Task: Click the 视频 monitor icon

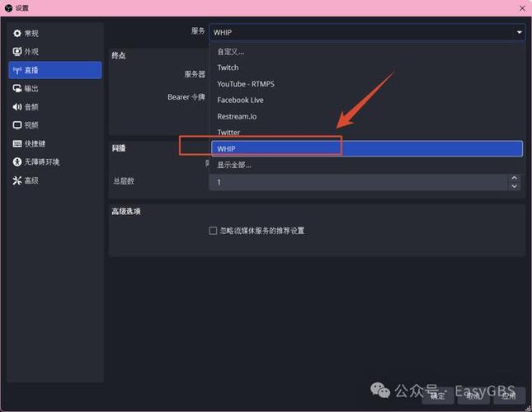Action: (17, 125)
